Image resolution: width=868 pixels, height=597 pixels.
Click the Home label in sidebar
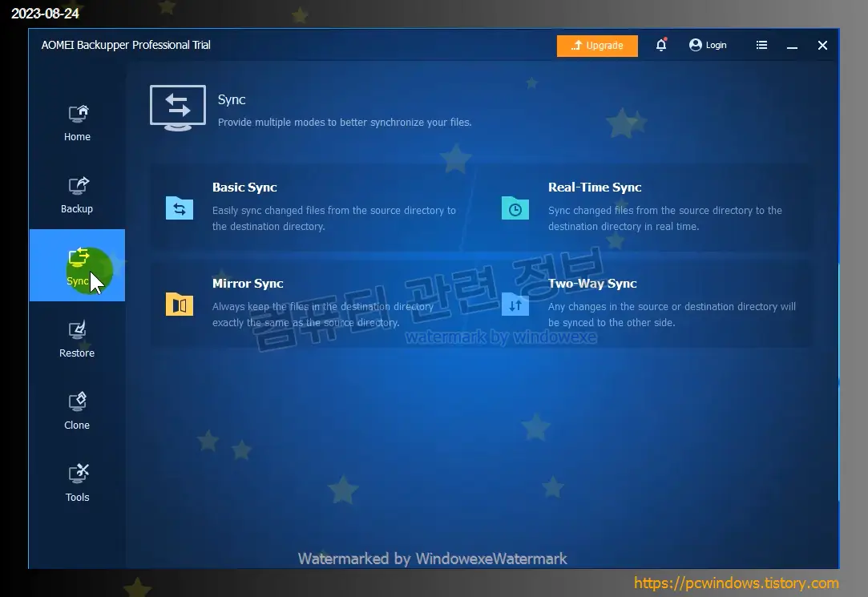77,137
